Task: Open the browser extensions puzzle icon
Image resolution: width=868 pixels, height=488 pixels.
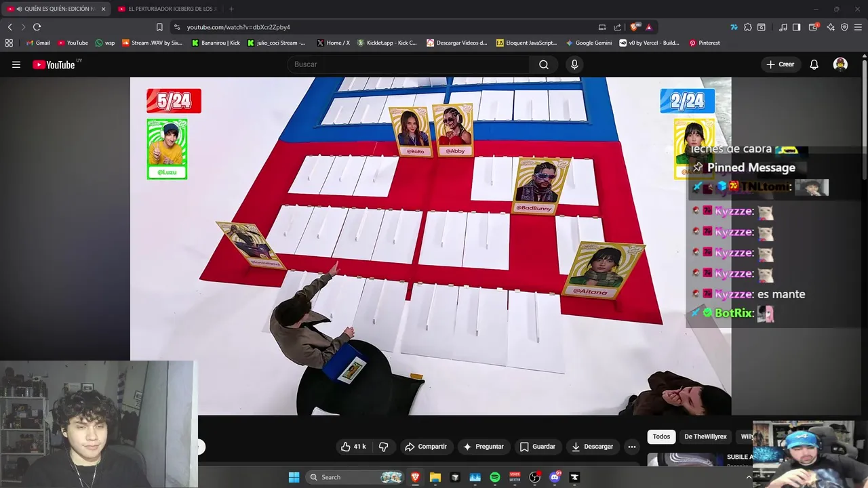Action: [748, 27]
